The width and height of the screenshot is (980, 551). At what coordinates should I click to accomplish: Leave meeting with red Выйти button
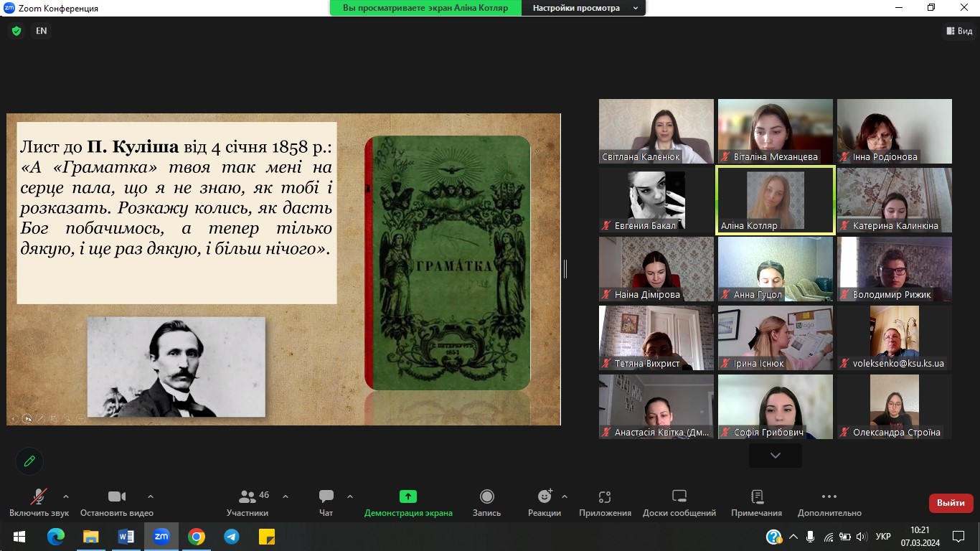pos(951,503)
